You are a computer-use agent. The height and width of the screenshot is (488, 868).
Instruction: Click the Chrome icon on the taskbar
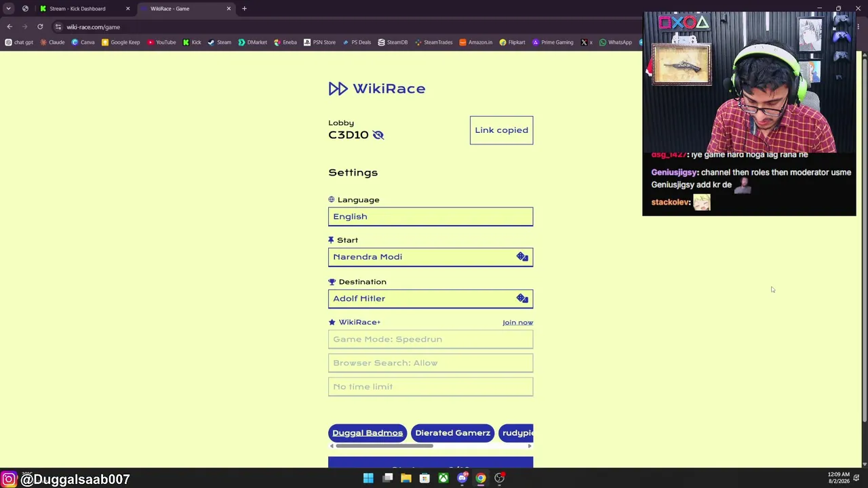click(x=481, y=479)
